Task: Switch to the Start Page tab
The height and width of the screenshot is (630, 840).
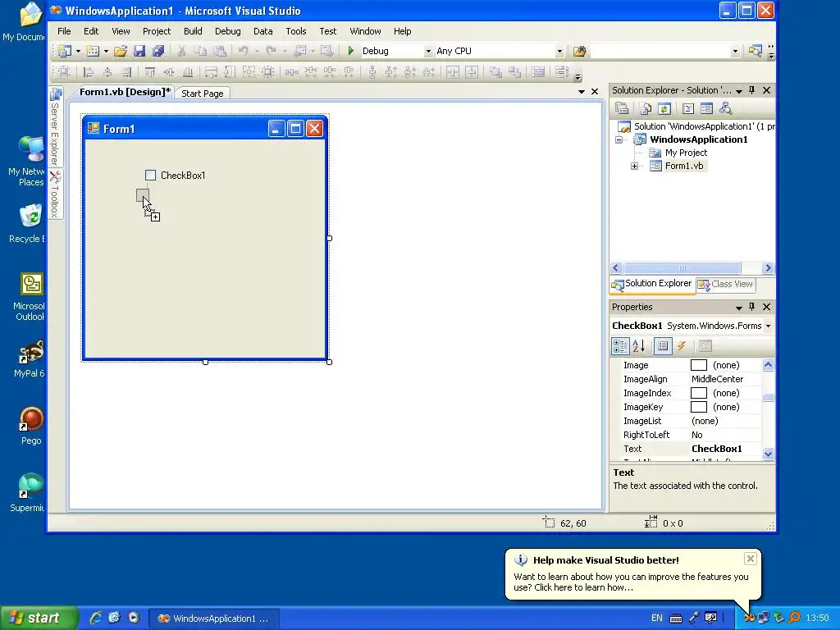Action: click(203, 94)
